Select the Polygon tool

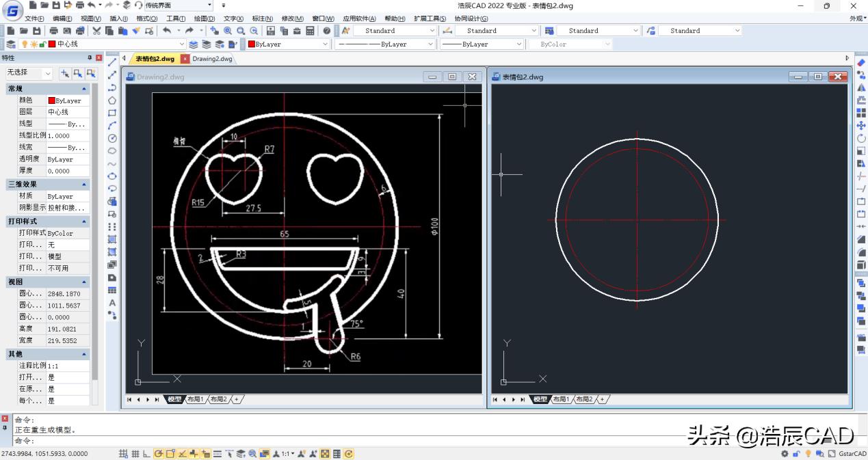click(x=111, y=99)
